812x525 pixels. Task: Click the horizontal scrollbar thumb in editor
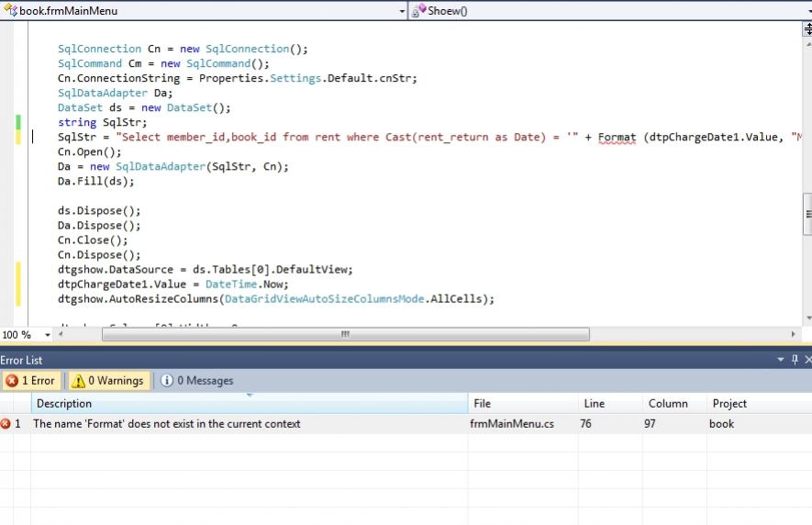coord(345,335)
